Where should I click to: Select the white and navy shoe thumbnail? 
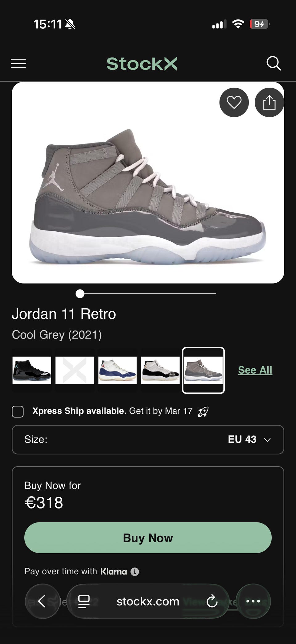point(117,370)
